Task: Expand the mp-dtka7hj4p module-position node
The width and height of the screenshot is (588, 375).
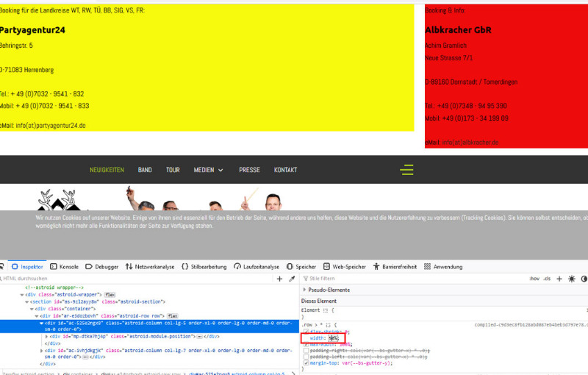Action: point(46,337)
